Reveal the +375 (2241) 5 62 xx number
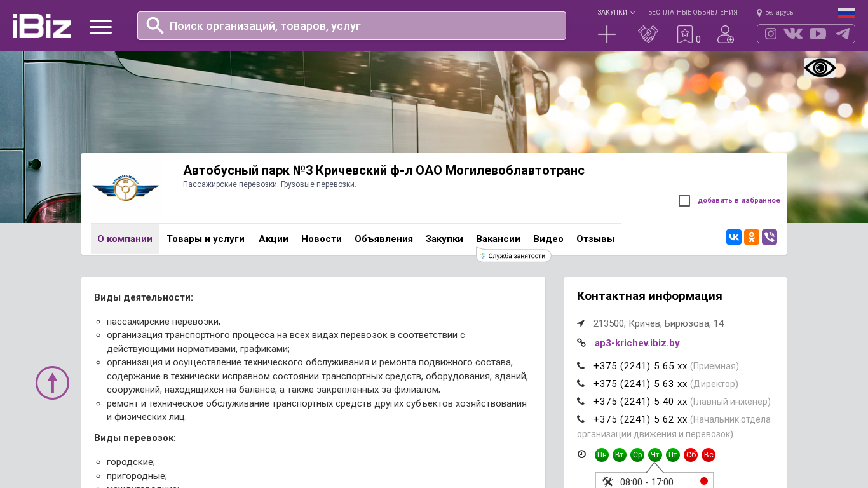 [x=641, y=419]
